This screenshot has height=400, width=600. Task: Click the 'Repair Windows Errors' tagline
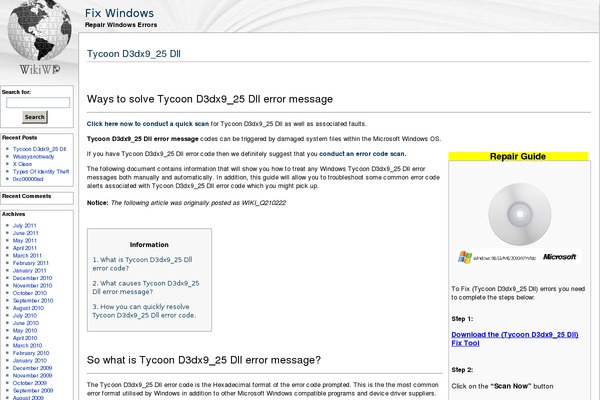tap(121, 25)
